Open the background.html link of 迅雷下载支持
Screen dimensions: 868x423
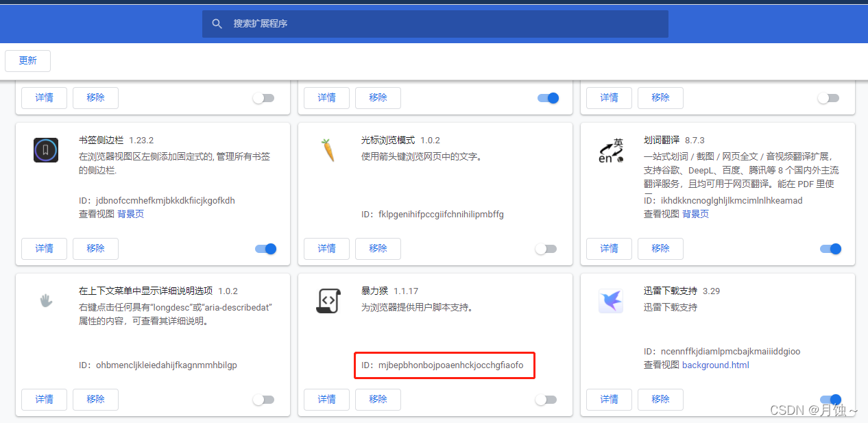[715, 365]
